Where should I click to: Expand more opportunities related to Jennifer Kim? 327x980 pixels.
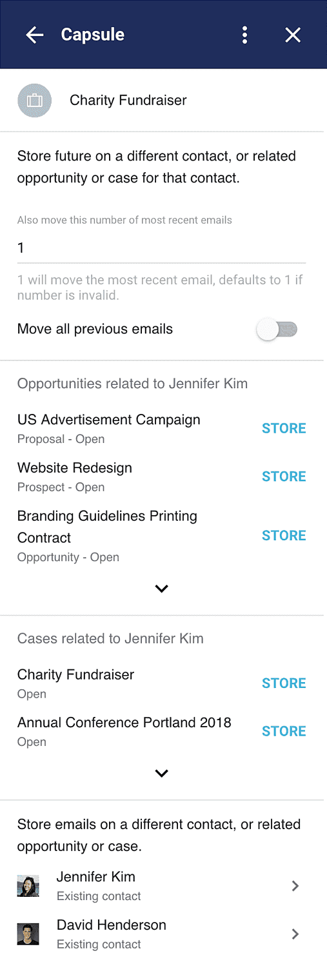pyautogui.click(x=162, y=589)
